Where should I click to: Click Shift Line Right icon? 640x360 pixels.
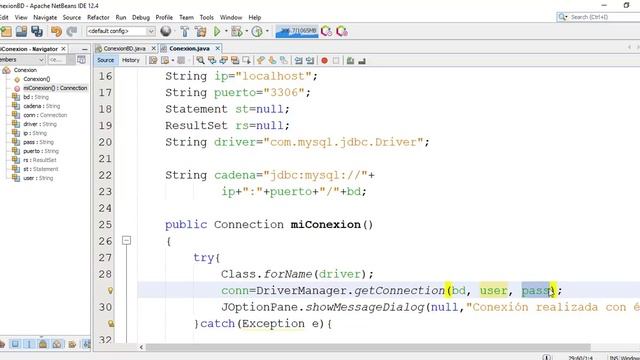(310, 61)
